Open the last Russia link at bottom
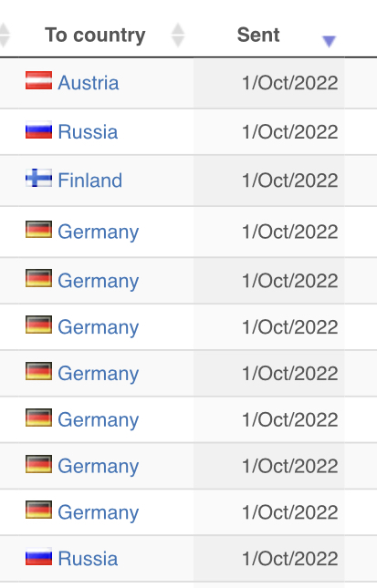This screenshot has width=377, height=588. tap(88, 559)
